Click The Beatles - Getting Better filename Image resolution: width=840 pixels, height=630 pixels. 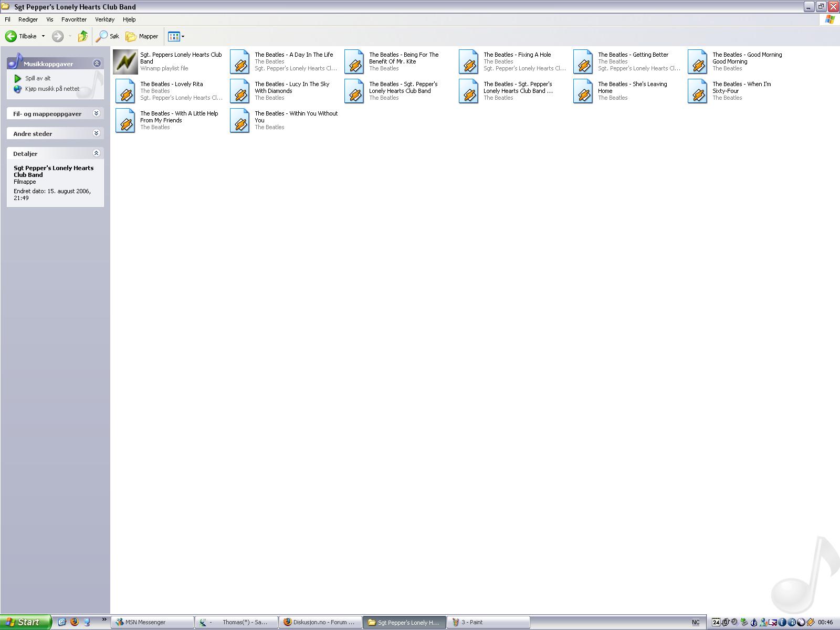click(x=633, y=55)
